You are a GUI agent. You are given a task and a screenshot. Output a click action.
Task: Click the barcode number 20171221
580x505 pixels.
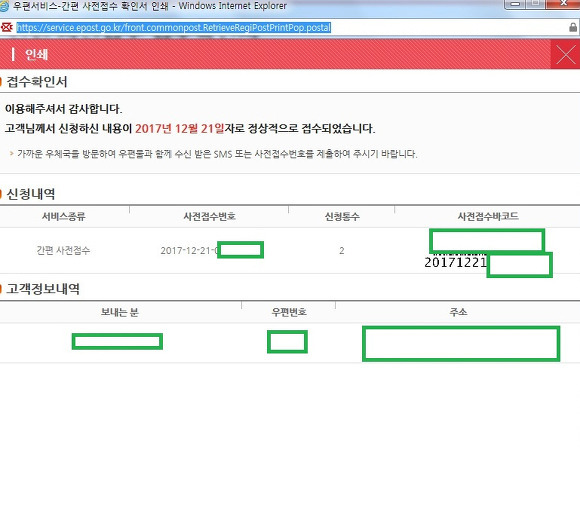(x=455, y=263)
